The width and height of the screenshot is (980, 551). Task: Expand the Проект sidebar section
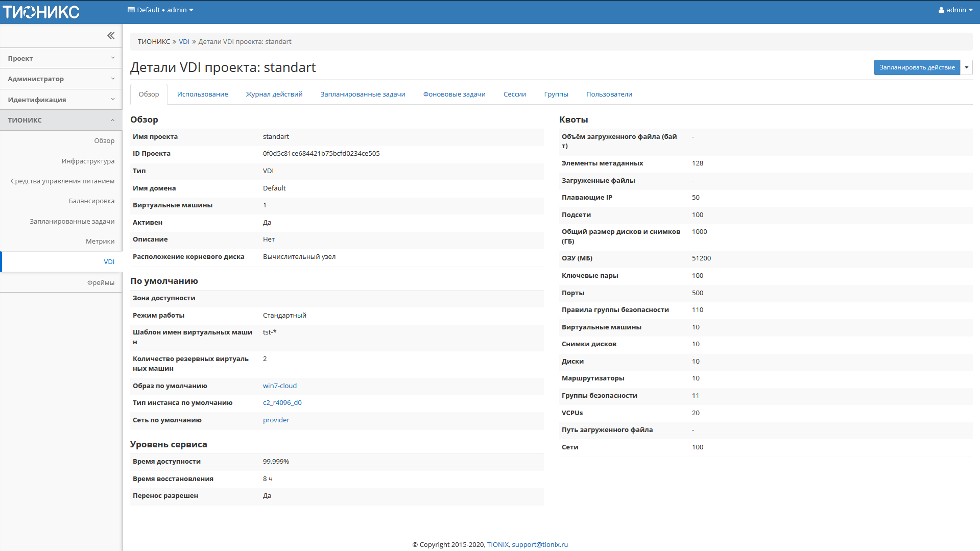pos(61,58)
